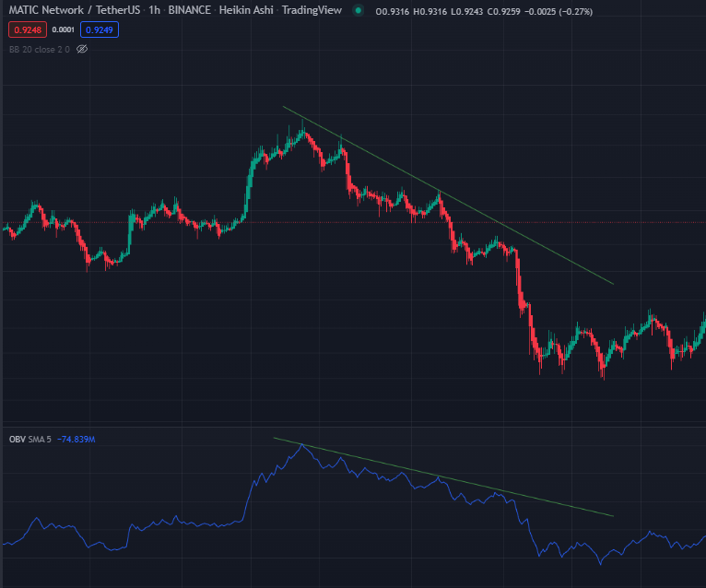Image resolution: width=706 pixels, height=588 pixels.
Task: Click the closing value C0.9259
Action: [x=504, y=12]
